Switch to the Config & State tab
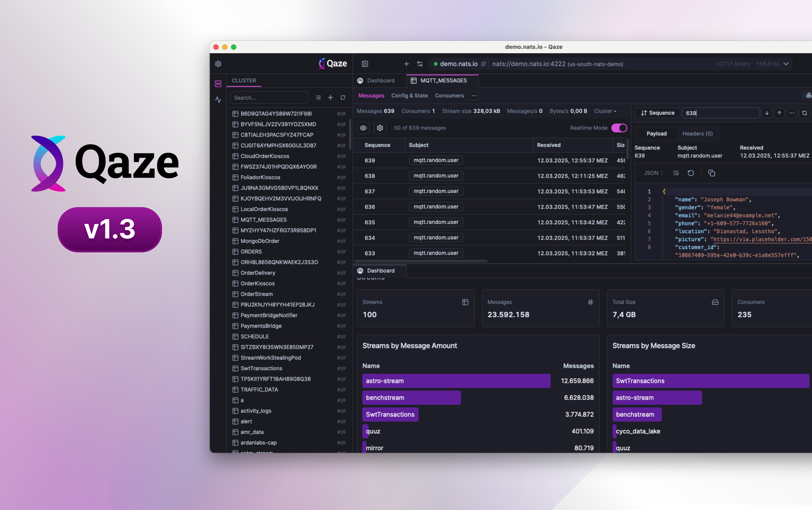Image resolution: width=812 pixels, height=510 pixels. [x=409, y=96]
